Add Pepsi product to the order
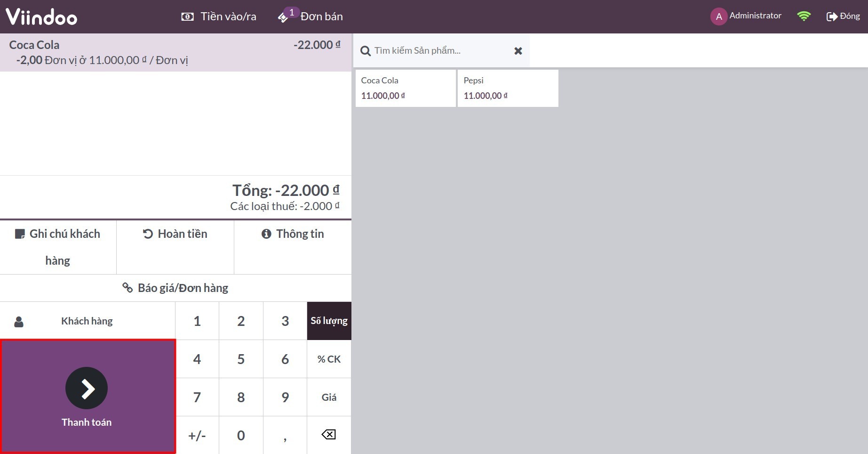 508,88
